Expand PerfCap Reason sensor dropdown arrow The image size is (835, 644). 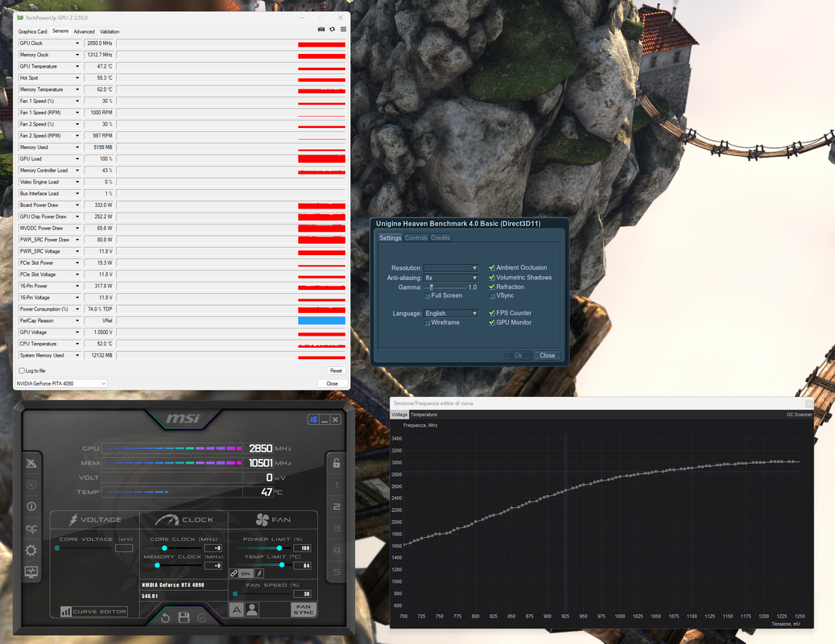point(77,320)
